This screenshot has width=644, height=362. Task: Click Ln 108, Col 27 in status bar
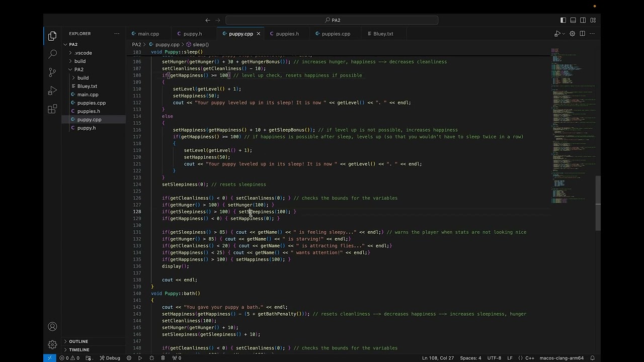point(438,358)
